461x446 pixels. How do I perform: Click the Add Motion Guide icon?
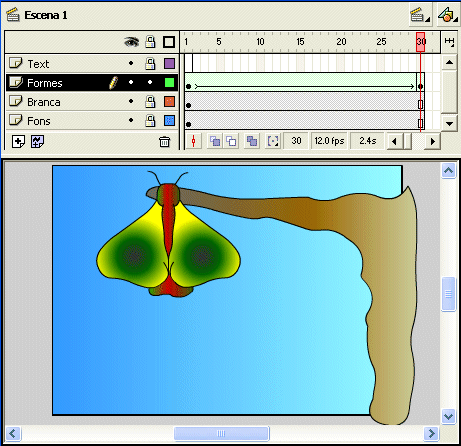pyautogui.click(x=37, y=142)
